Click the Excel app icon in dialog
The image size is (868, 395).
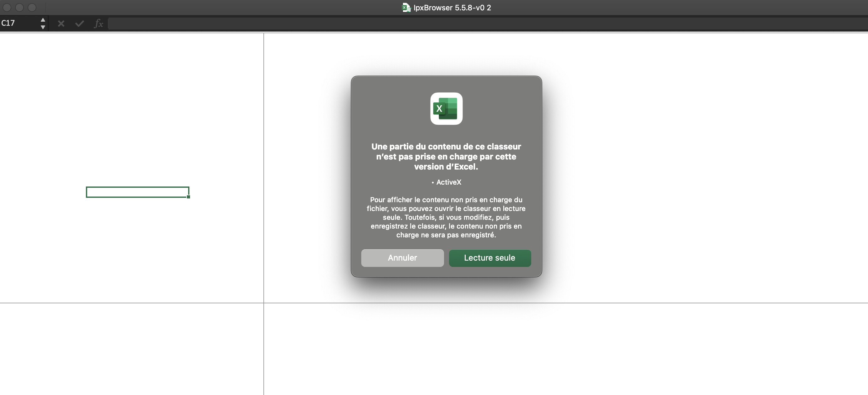pos(446,109)
